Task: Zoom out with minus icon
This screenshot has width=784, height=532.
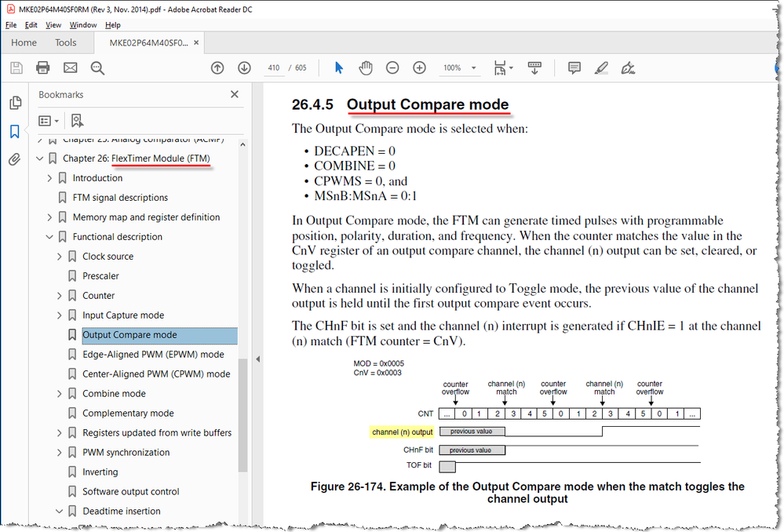Action: pos(392,68)
